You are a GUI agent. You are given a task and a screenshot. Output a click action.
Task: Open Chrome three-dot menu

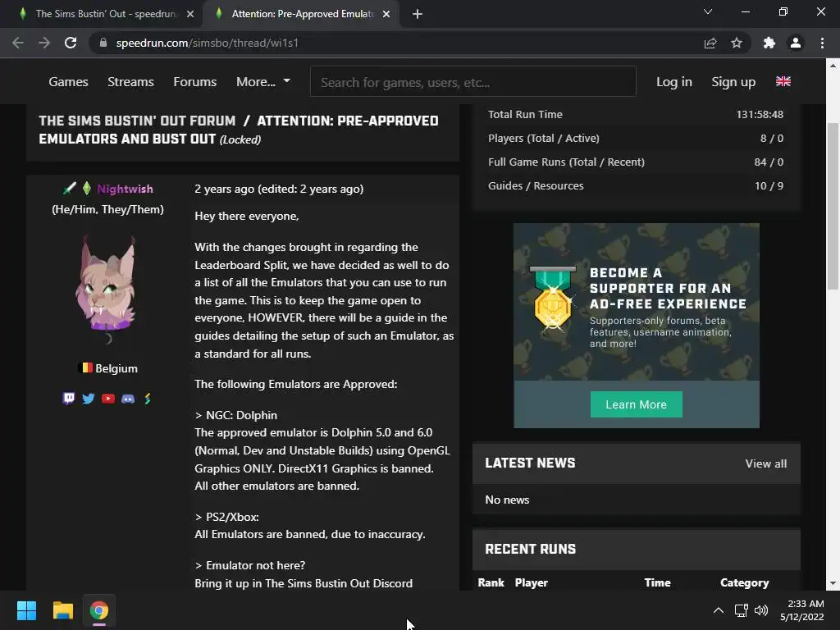(x=822, y=43)
